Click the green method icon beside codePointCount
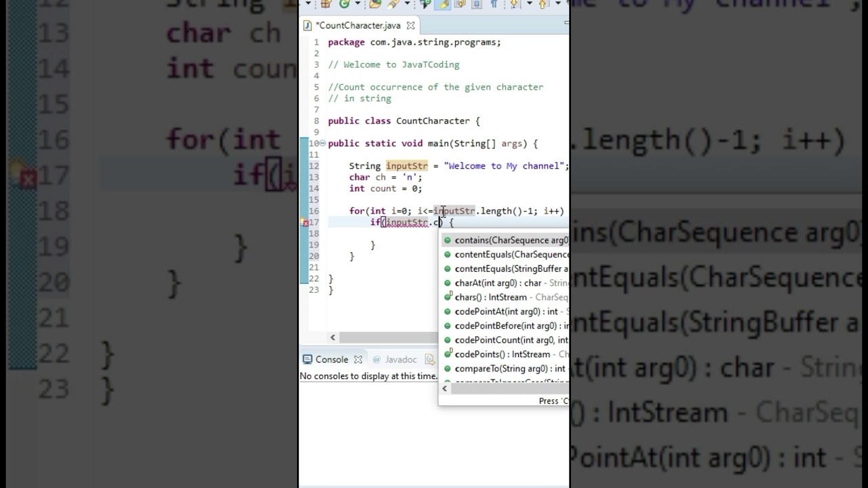Viewport: 868px width, 488px height. [x=448, y=340]
